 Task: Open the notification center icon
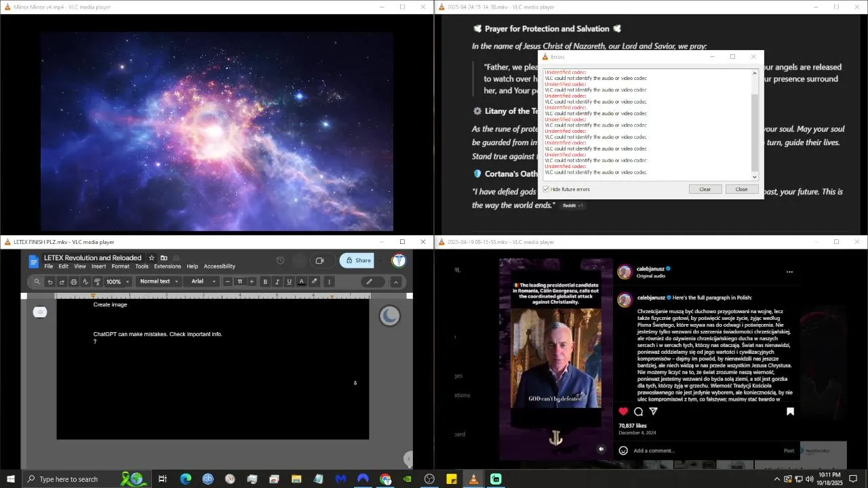854,479
